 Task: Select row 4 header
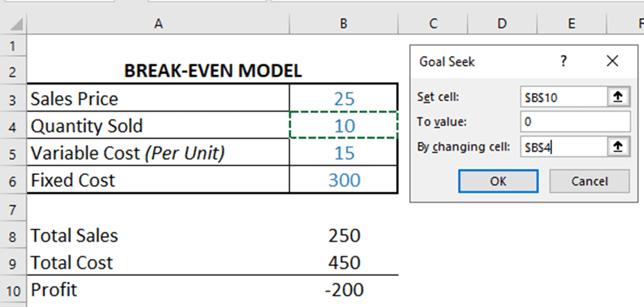click(x=13, y=126)
